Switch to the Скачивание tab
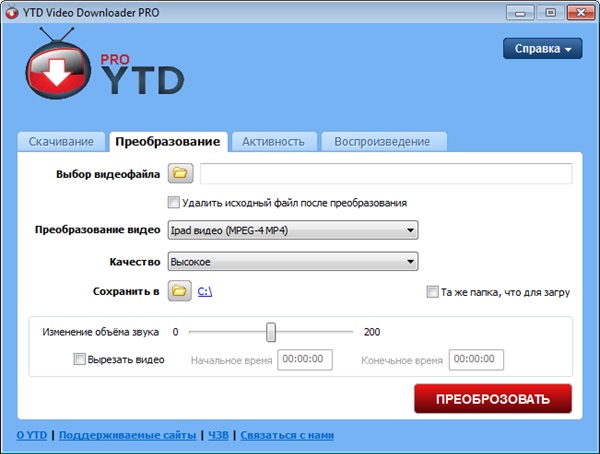Screen dimensions: 600x454 point(61,142)
